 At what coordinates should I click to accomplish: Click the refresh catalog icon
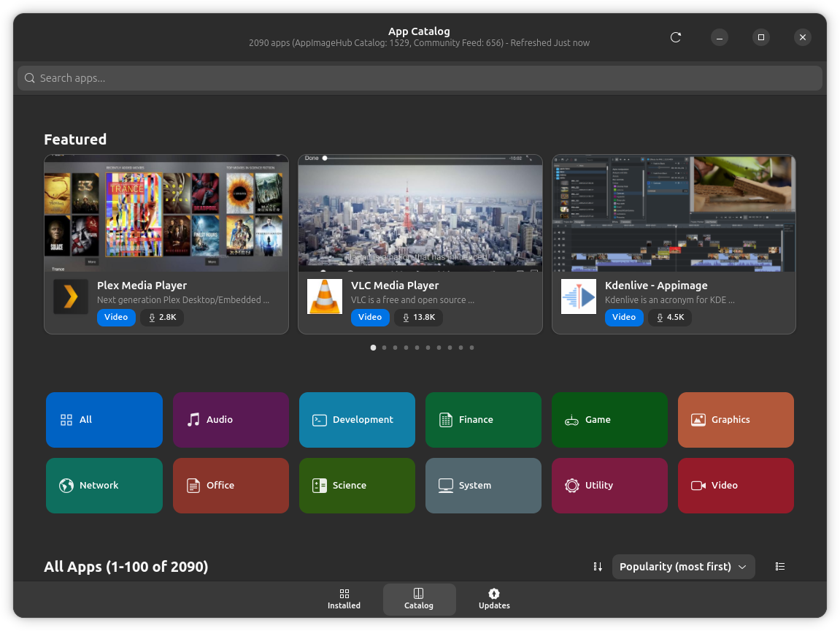click(x=676, y=37)
